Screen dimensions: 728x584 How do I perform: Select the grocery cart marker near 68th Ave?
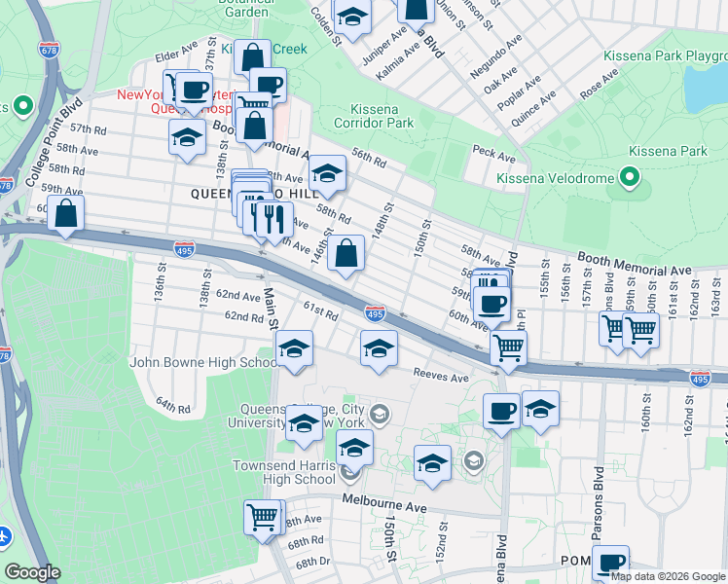click(263, 520)
